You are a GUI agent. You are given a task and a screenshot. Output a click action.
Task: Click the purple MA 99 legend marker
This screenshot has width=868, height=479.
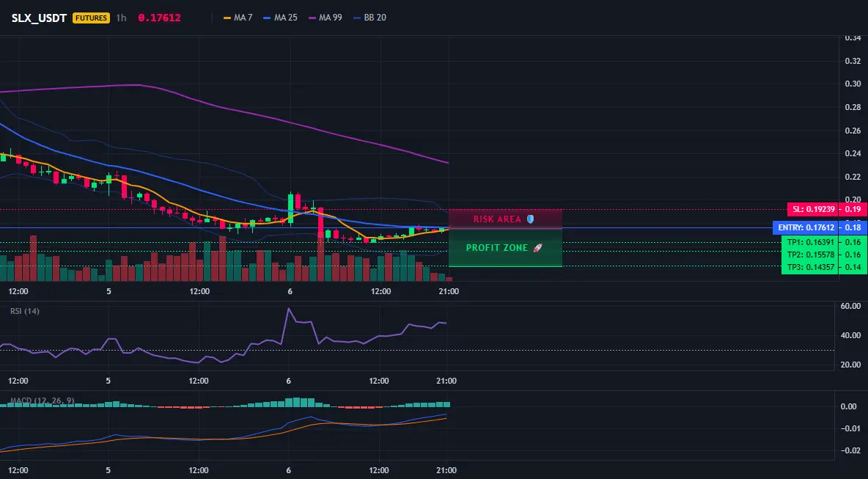pyautogui.click(x=312, y=18)
